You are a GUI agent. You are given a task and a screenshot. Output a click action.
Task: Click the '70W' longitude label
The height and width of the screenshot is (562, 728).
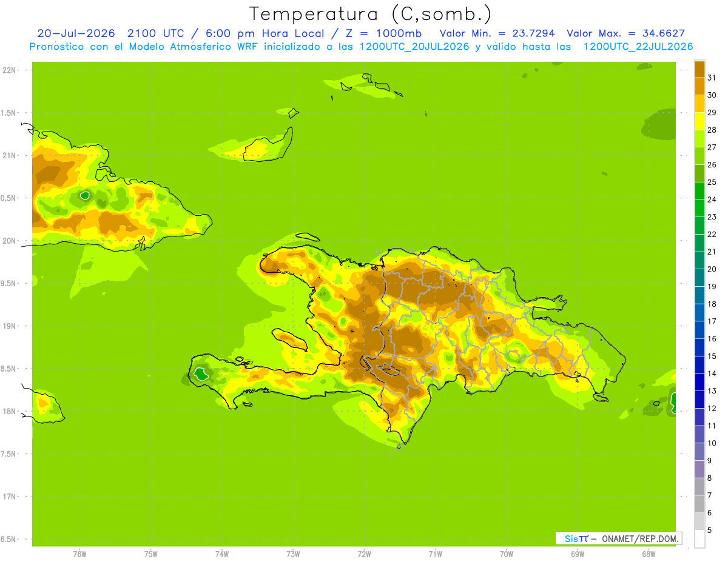[507, 554]
